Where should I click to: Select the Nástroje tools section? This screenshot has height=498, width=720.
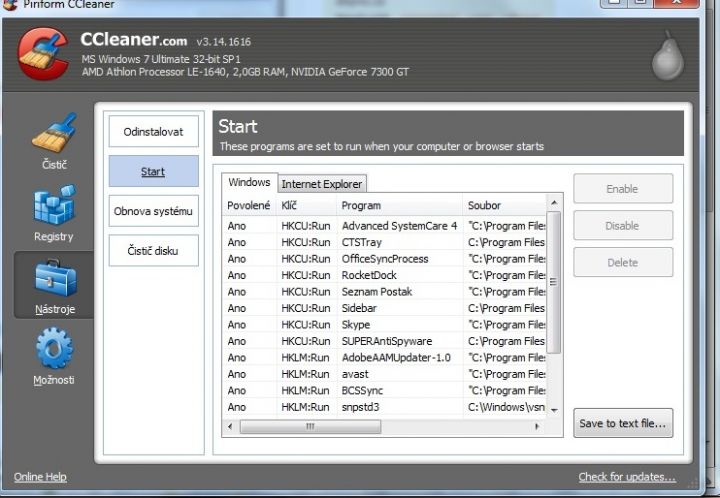click(x=54, y=285)
